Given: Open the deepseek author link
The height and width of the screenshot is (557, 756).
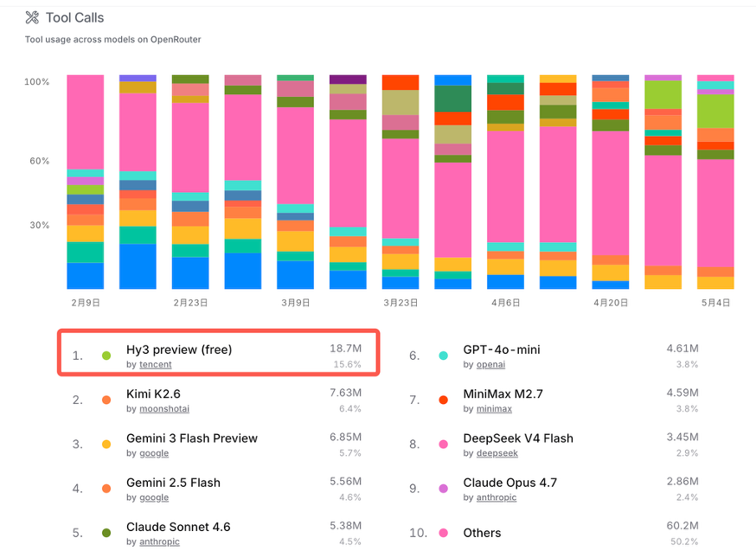Looking at the screenshot, I should [497, 453].
